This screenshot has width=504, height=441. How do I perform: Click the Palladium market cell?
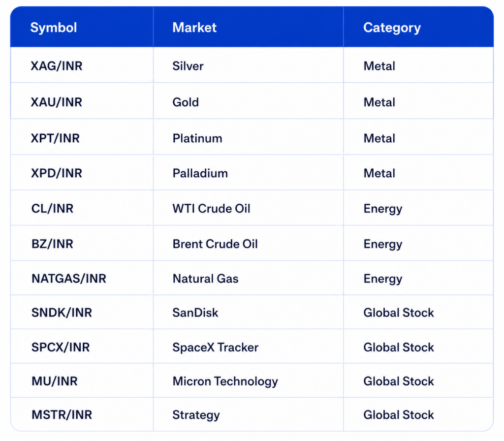[x=200, y=173]
